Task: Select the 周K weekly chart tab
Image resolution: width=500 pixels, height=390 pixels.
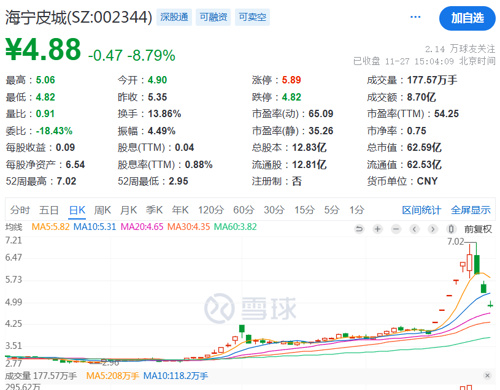Action: pyautogui.click(x=102, y=210)
